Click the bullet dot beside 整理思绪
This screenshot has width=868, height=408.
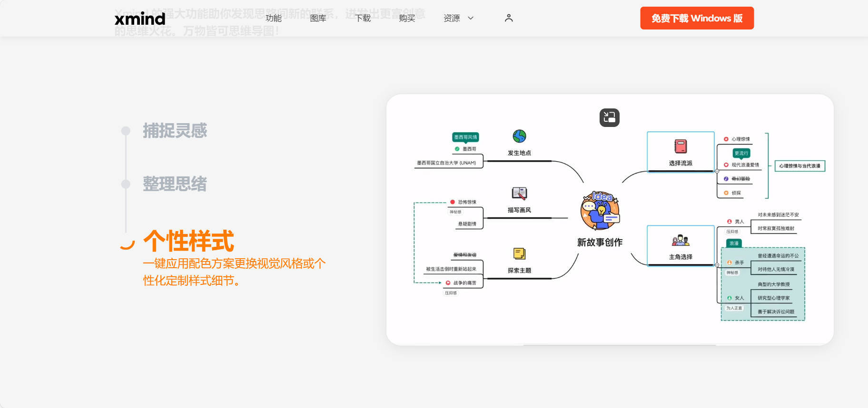126,184
